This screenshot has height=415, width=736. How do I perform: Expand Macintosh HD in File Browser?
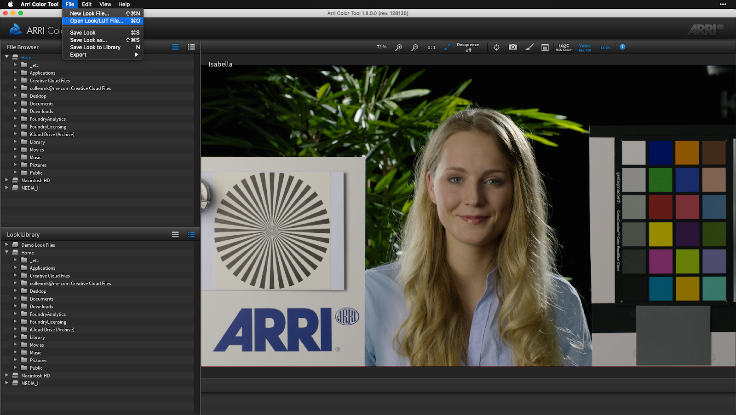tap(7, 180)
